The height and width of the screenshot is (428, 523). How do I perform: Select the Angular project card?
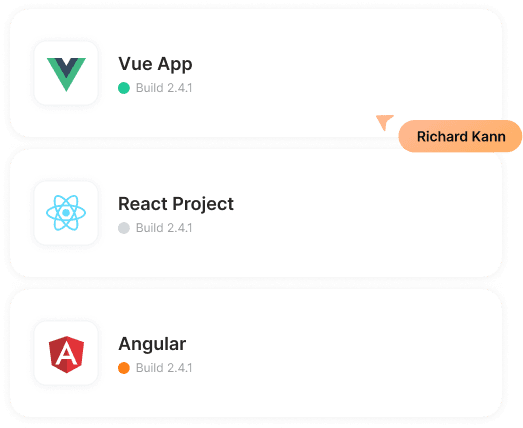pyautogui.click(x=256, y=353)
